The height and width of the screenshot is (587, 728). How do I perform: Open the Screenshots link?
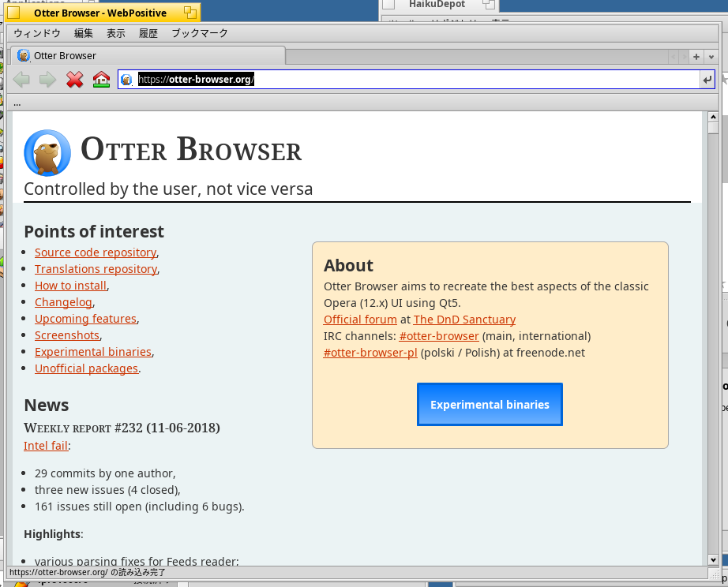tap(67, 335)
